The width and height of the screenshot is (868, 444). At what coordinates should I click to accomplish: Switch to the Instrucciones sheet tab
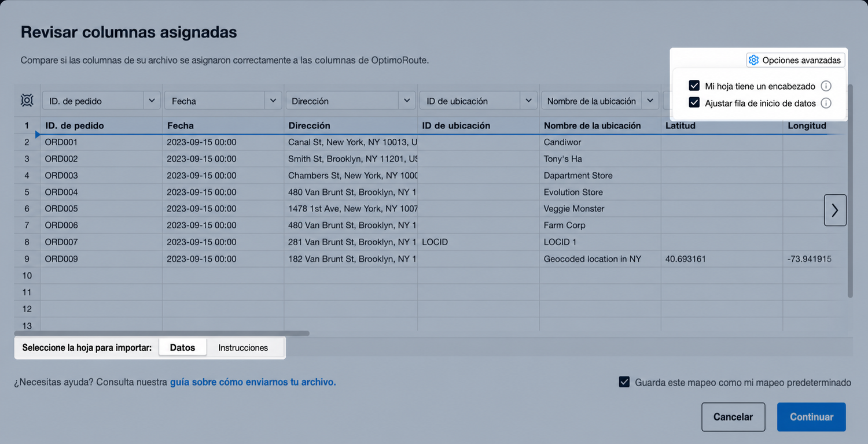pos(243,347)
